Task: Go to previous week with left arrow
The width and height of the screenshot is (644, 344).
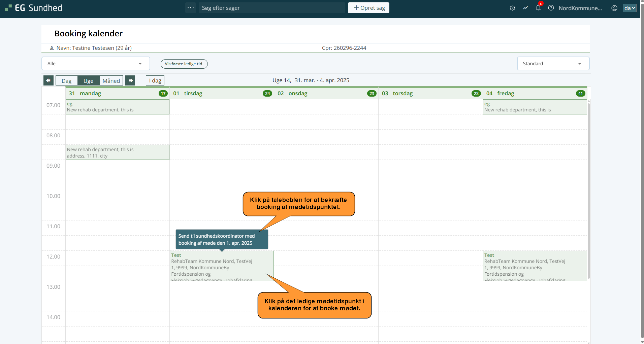Action: click(x=49, y=80)
